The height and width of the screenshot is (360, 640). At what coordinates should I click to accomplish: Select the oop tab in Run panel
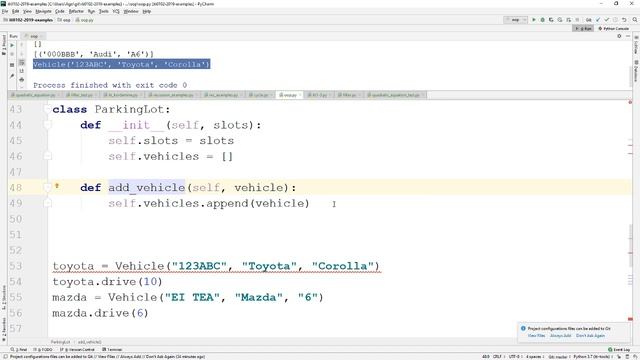pyautogui.click(x=33, y=36)
